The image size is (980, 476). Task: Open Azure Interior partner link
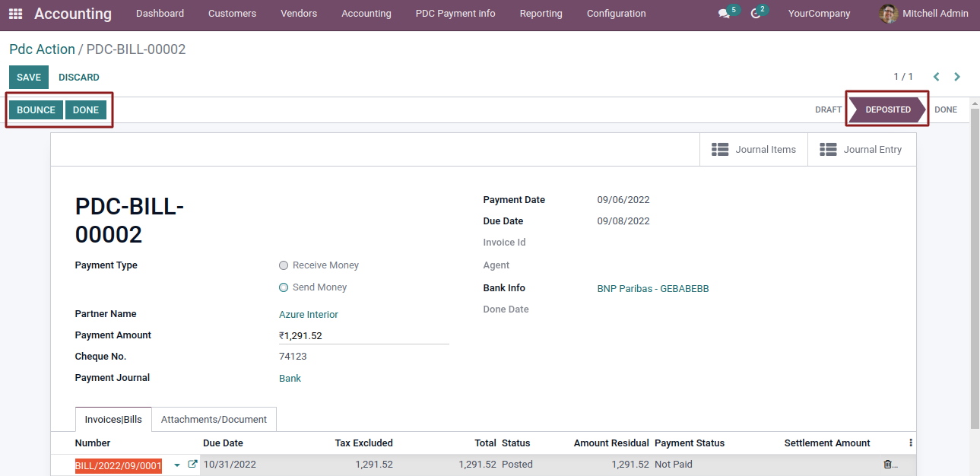point(309,315)
